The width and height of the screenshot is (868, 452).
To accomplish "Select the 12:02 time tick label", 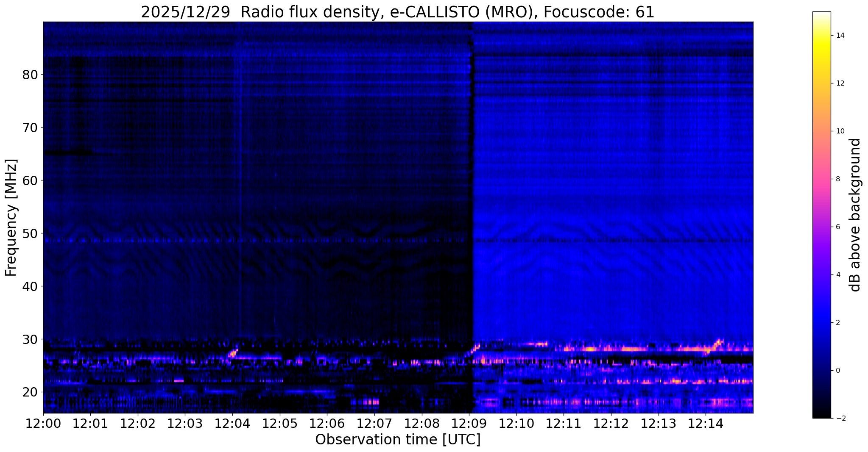I will 138,424.
